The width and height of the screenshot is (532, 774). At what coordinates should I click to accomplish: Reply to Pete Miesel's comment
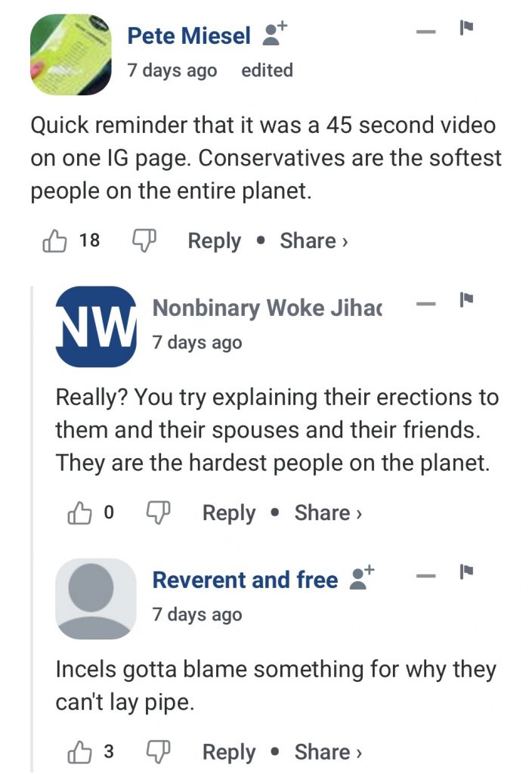[x=214, y=241]
